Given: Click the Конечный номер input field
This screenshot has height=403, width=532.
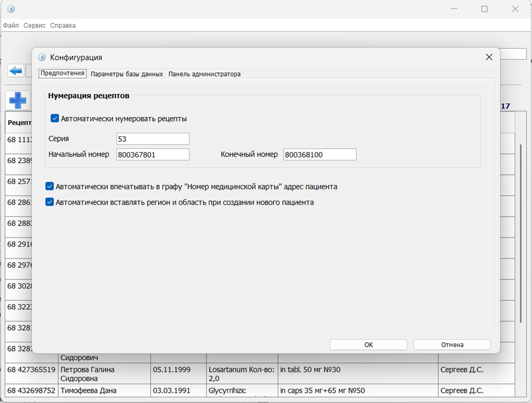Looking at the screenshot, I should tap(319, 155).
